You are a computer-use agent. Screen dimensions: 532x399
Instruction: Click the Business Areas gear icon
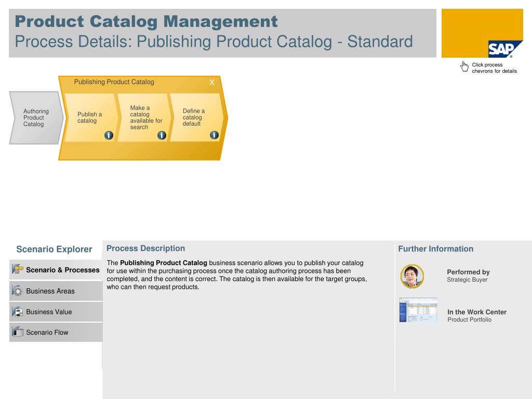(17, 291)
